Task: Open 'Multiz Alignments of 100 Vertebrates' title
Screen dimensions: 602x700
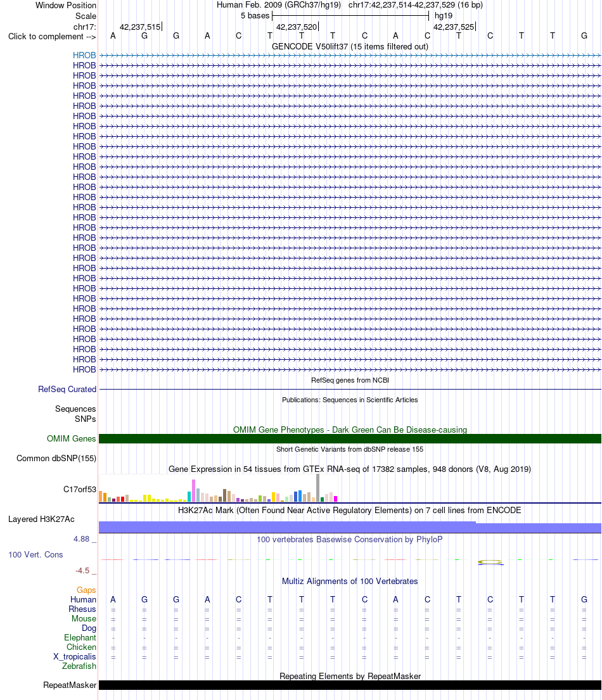Action: [350, 582]
